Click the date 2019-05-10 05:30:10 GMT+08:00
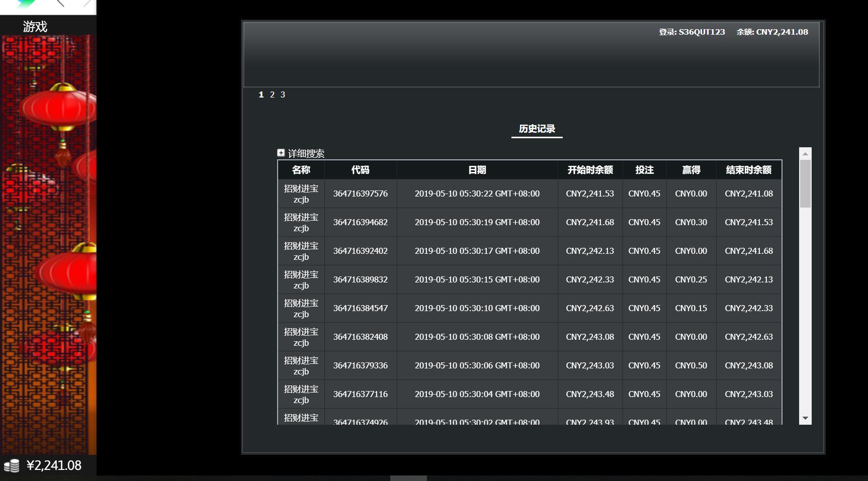The image size is (868, 481). [477, 308]
